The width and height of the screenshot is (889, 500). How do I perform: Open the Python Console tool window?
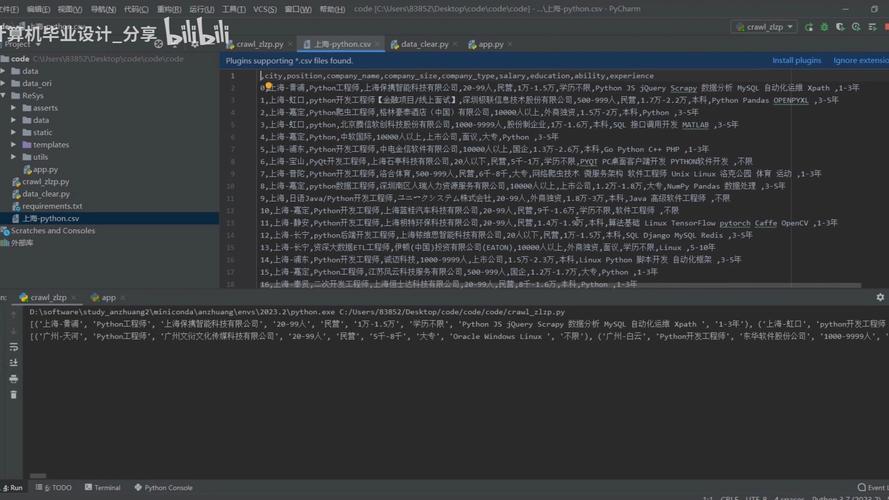162,488
